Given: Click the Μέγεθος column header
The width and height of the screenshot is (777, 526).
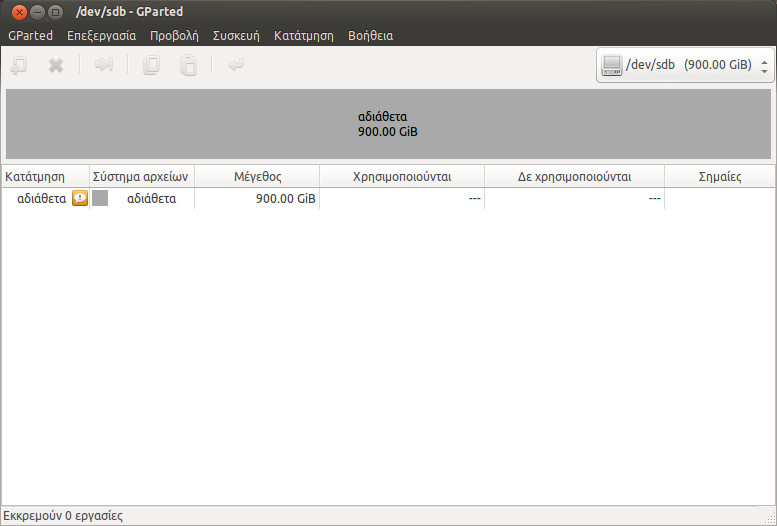Looking at the screenshot, I should pos(257,176).
